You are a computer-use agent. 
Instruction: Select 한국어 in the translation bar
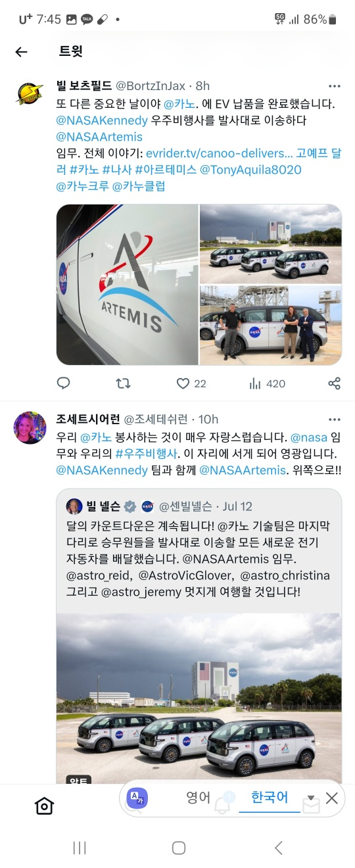click(x=270, y=798)
